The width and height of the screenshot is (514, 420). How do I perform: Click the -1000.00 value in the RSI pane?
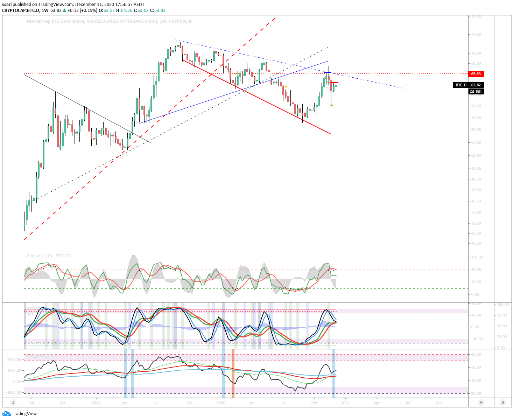[13, 392]
